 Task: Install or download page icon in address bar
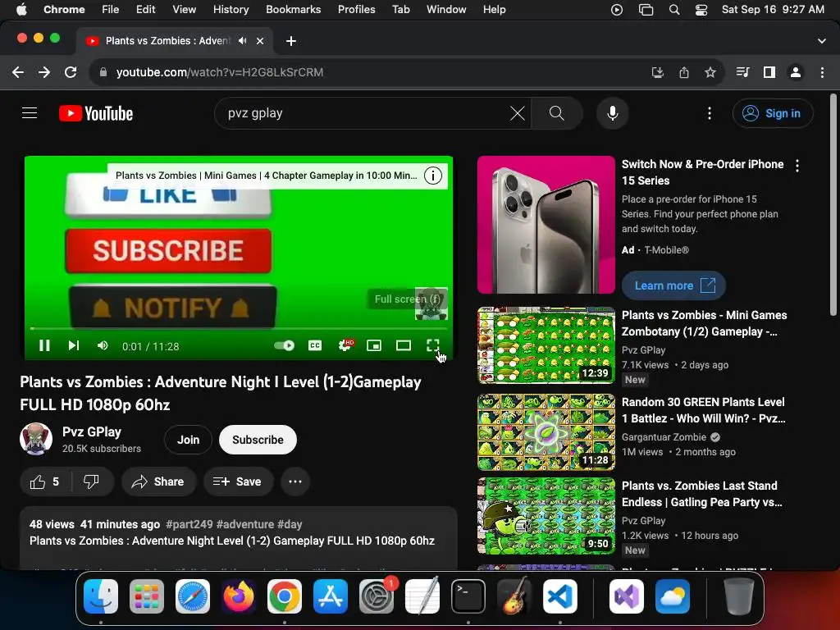coord(657,72)
